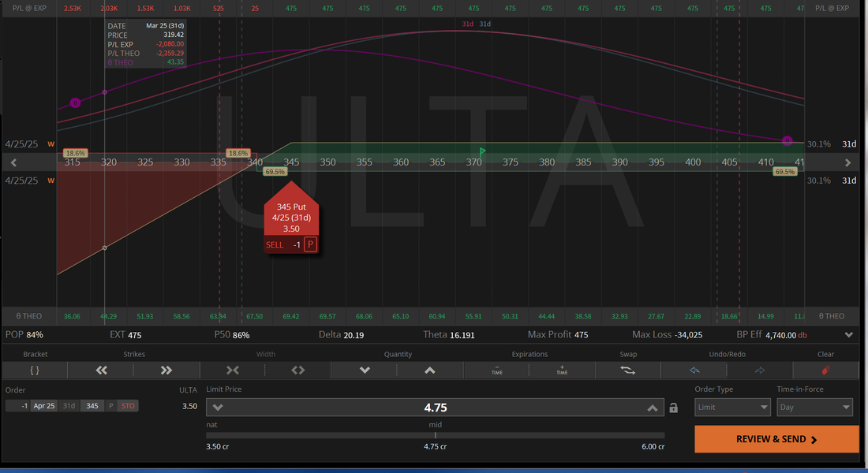
Task: Select the 370 strike on the axis
Action: pos(474,162)
